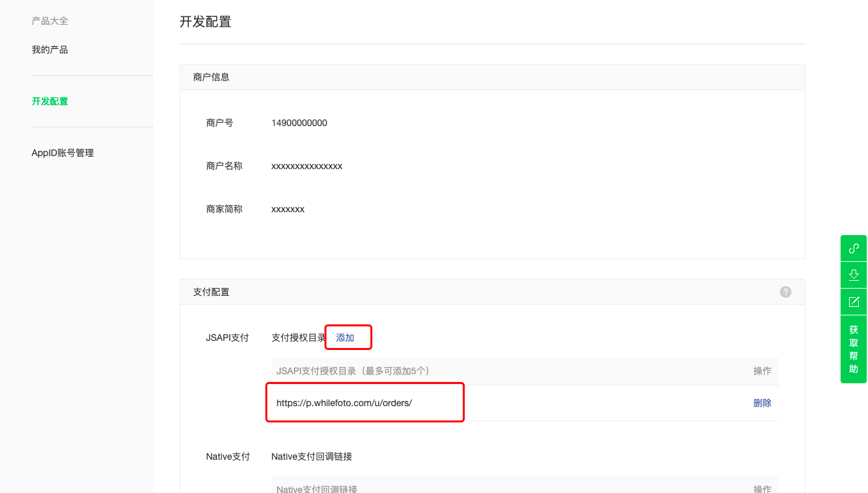The width and height of the screenshot is (868, 493).
Task: Click the Native支付 row label
Action: pyautogui.click(x=228, y=456)
